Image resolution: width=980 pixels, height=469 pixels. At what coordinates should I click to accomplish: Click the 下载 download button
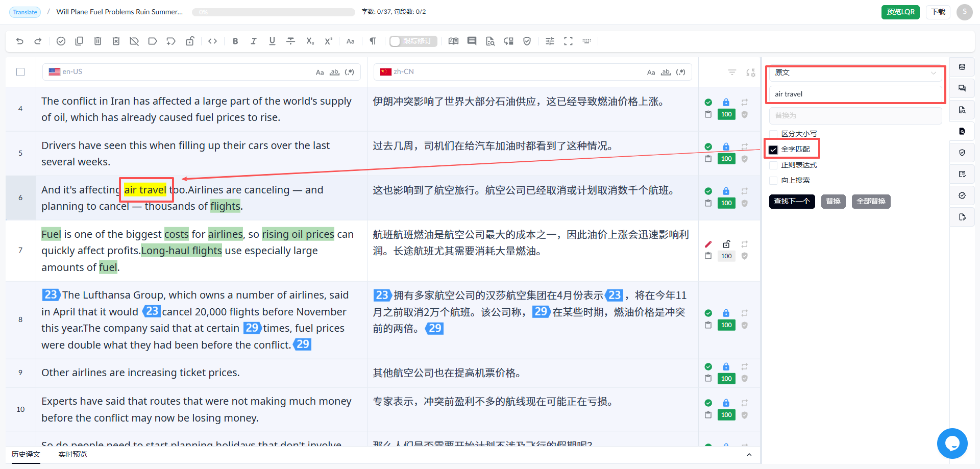coord(938,12)
